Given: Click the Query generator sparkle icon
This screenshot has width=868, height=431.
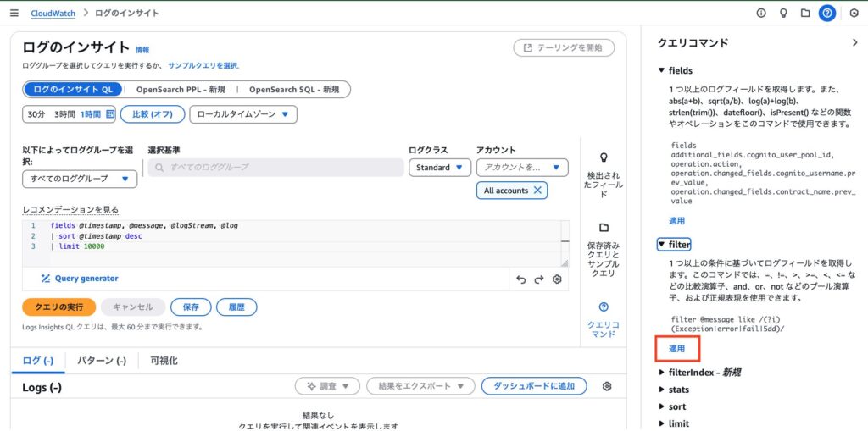Looking at the screenshot, I should tap(46, 279).
